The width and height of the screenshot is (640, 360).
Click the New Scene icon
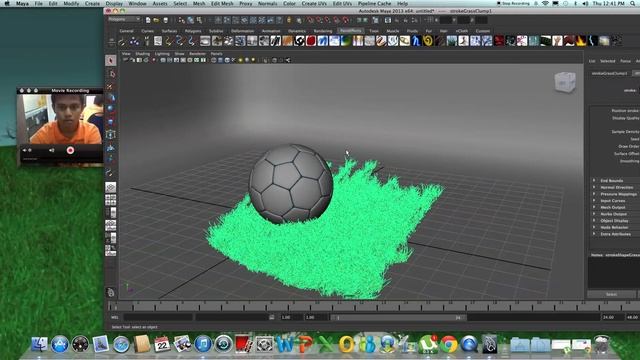(148, 20)
